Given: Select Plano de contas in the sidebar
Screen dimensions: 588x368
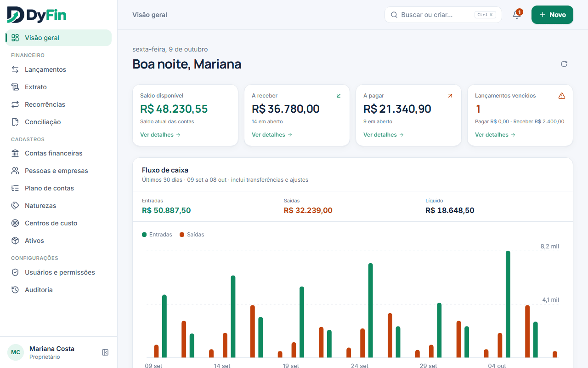Looking at the screenshot, I should (59, 188).
